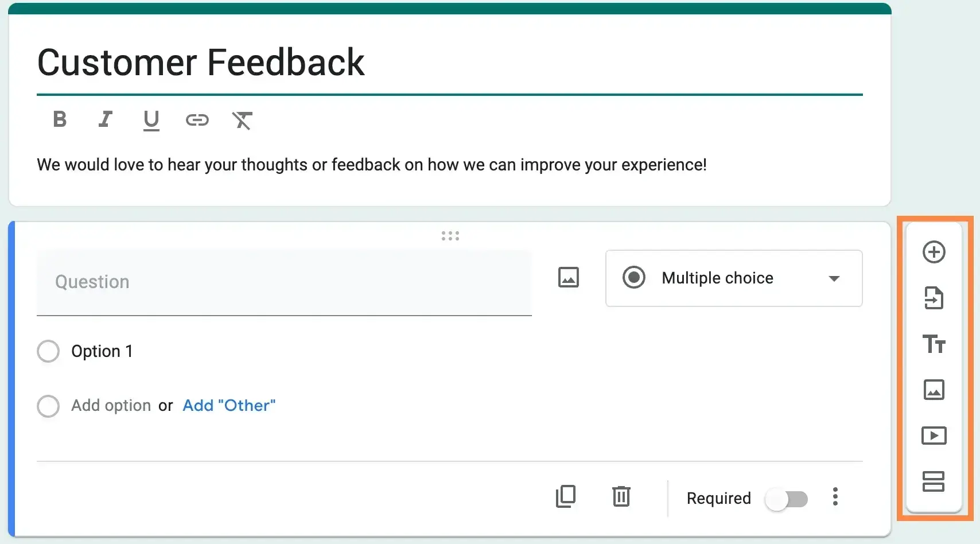
Task: Click Add option to create a new choice
Action: pyautogui.click(x=111, y=405)
